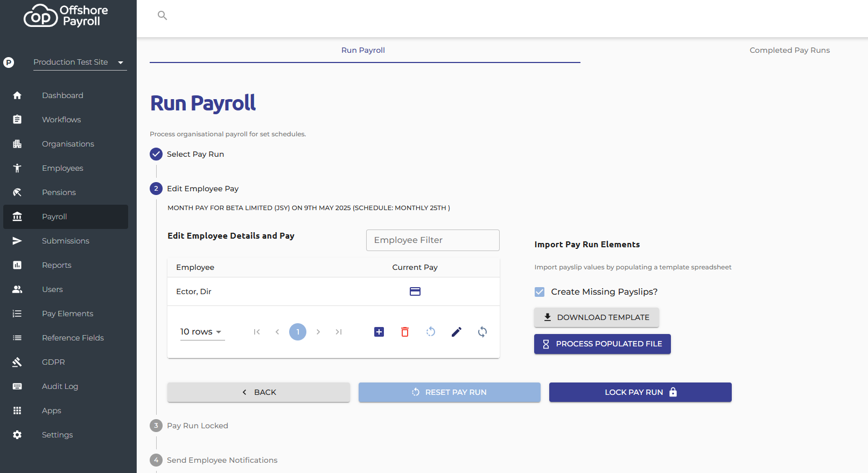Toggle the Create Missing Payslips checkbox
868x473 pixels.
(540, 292)
